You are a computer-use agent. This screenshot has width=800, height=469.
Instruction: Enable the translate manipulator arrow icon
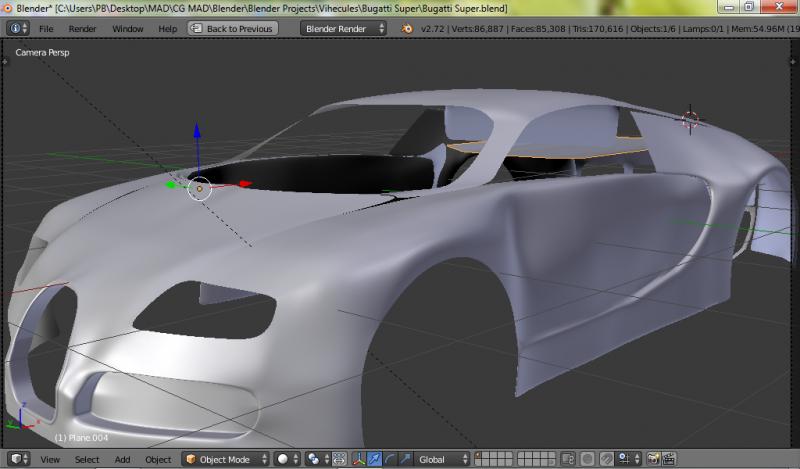374,459
